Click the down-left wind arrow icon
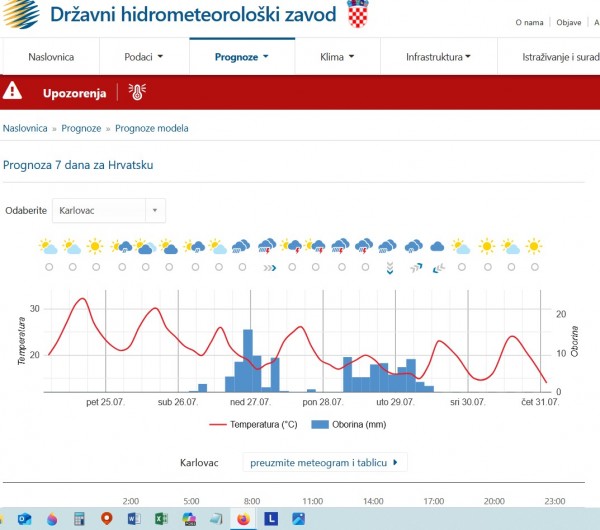Image resolution: width=600 pixels, height=530 pixels. (439, 268)
